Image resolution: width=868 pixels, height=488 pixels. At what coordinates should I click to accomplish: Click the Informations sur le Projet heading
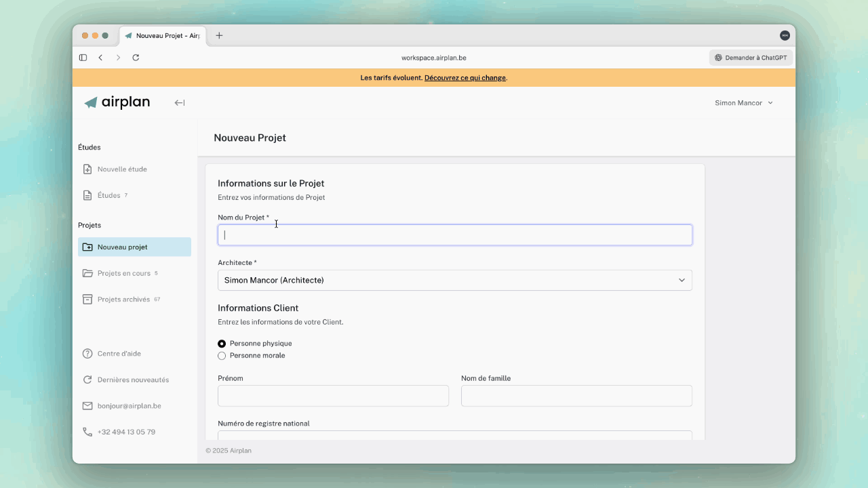point(271,184)
